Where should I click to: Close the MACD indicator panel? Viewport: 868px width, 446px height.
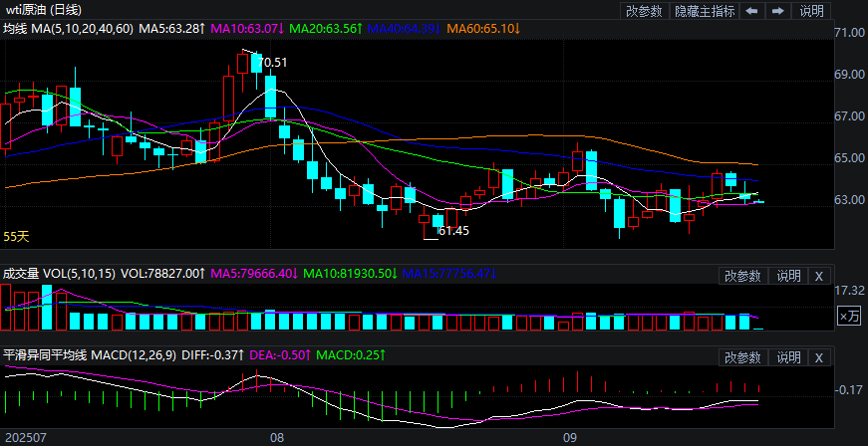click(818, 357)
